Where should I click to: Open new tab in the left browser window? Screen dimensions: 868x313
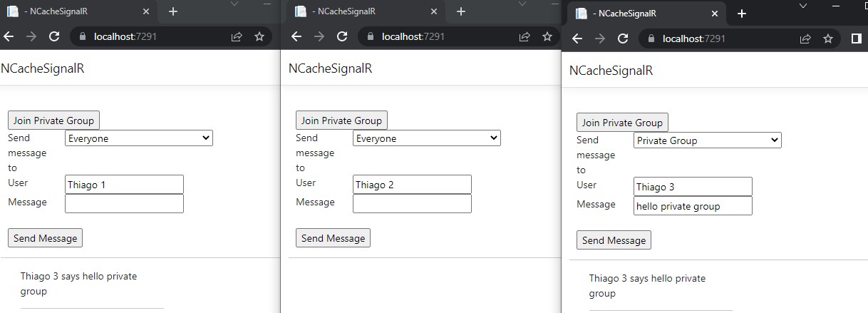click(x=173, y=11)
